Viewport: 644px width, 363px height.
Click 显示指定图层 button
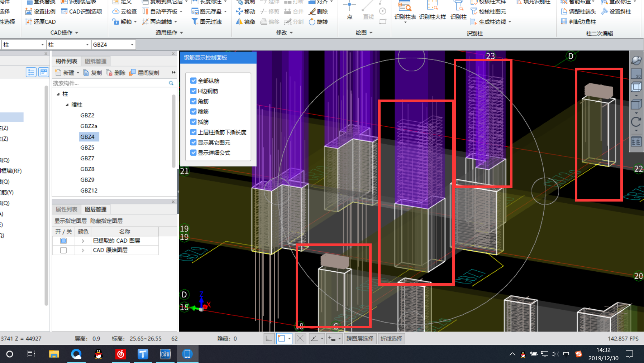click(71, 221)
